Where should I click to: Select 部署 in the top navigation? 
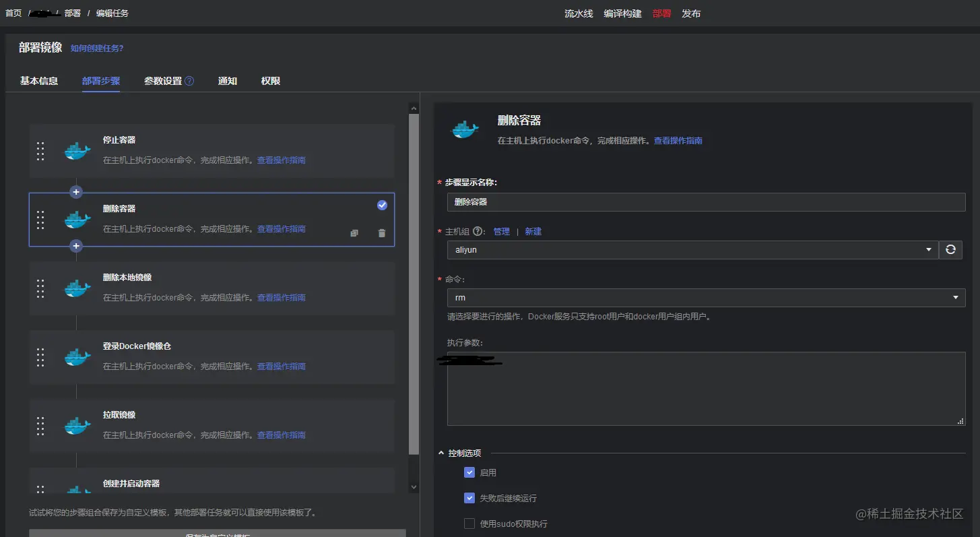coord(662,13)
